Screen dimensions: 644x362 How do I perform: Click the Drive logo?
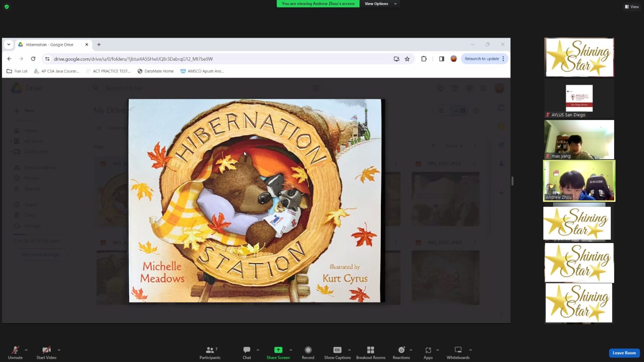pos(26,88)
